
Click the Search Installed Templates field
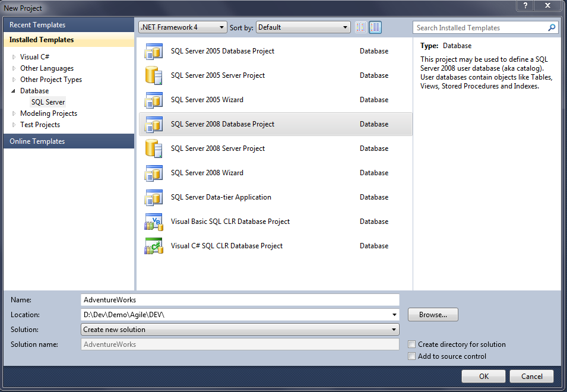(x=486, y=27)
